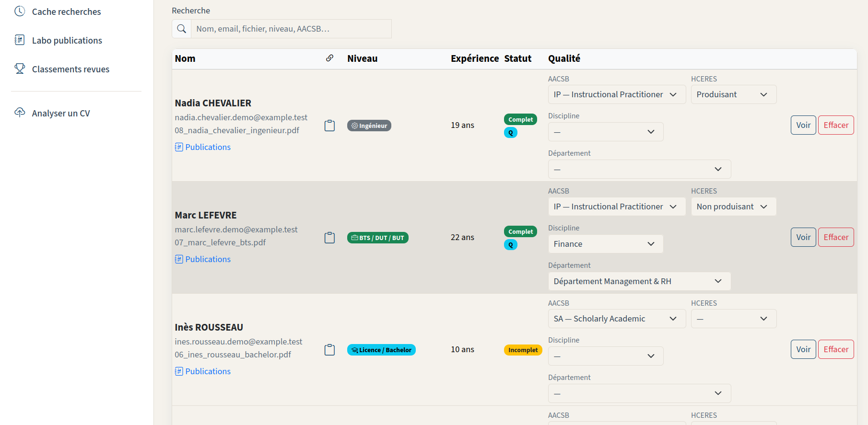This screenshot has width=868, height=425.
Task: Click Voir for Marc Lefevre
Action: pyautogui.click(x=803, y=237)
